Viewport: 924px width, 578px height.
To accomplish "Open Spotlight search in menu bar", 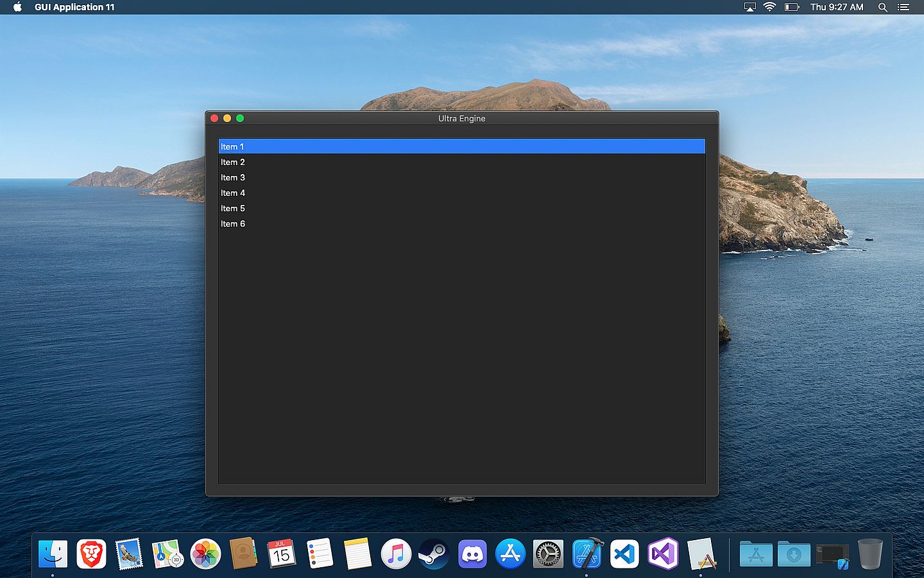I will click(x=882, y=7).
